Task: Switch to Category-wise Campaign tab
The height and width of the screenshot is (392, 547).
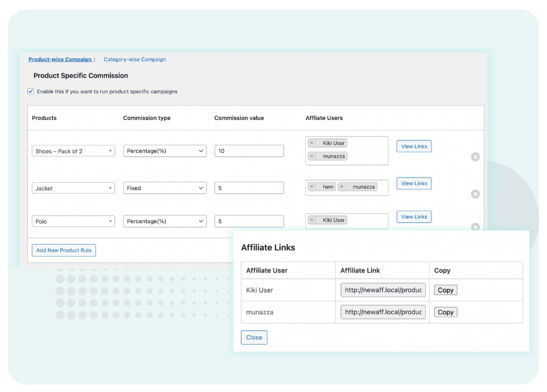Action: point(135,60)
